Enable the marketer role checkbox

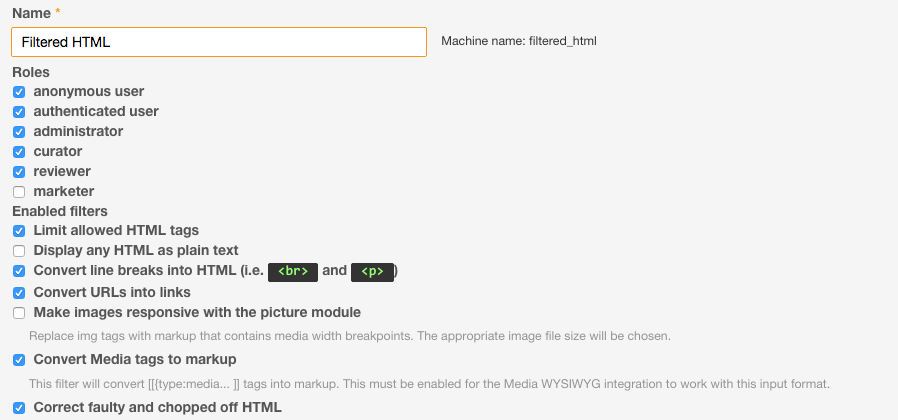(19, 192)
